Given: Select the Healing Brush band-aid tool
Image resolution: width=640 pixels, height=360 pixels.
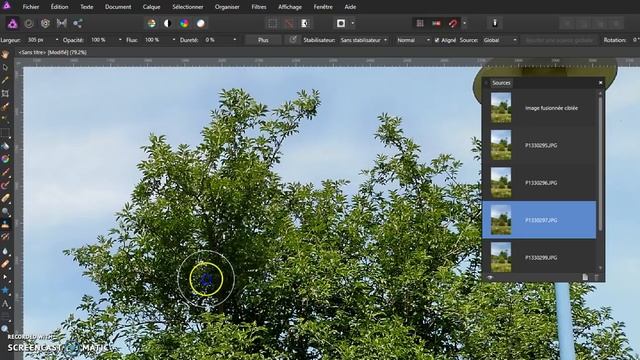Looking at the screenshot, I should 5,264.
